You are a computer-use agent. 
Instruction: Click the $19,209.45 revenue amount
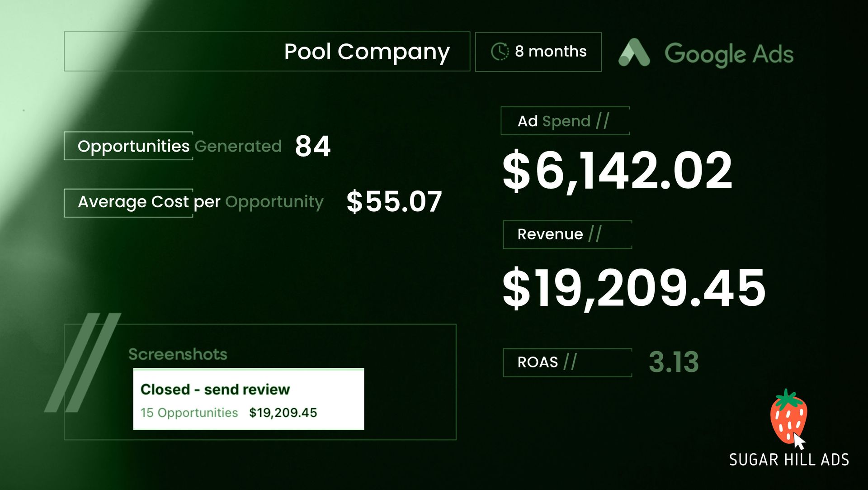(633, 288)
